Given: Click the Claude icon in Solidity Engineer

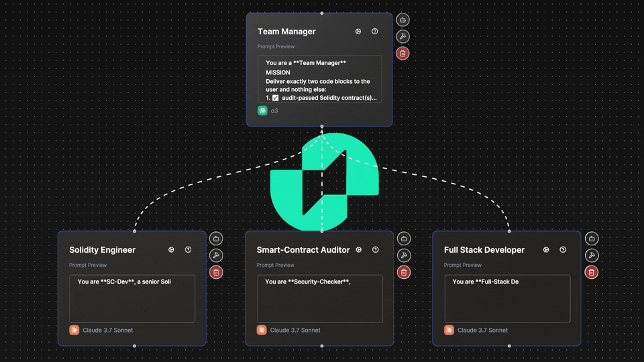Looking at the screenshot, I should (74, 330).
